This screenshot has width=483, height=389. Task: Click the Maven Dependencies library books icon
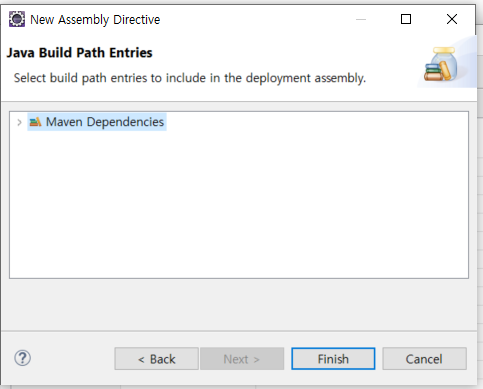point(35,122)
